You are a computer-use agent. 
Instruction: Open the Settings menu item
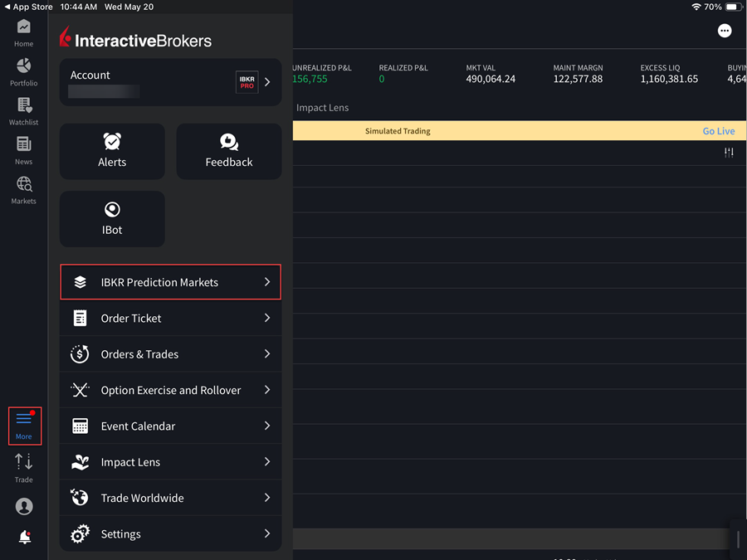click(x=170, y=533)
